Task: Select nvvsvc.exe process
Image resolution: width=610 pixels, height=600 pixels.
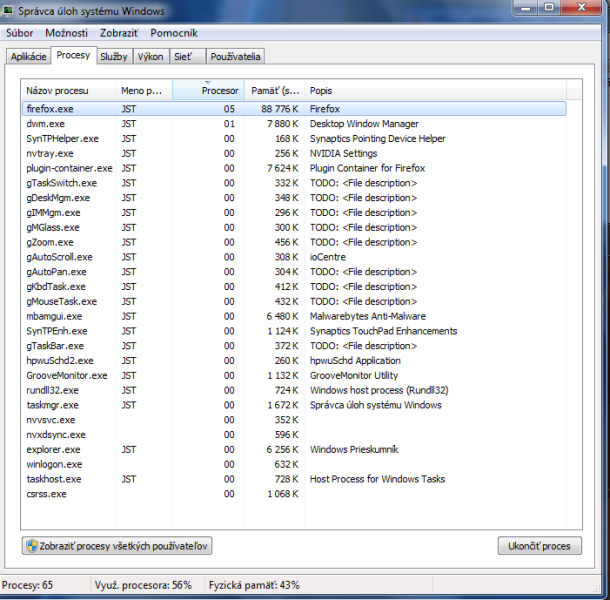Action: point(294,419)
